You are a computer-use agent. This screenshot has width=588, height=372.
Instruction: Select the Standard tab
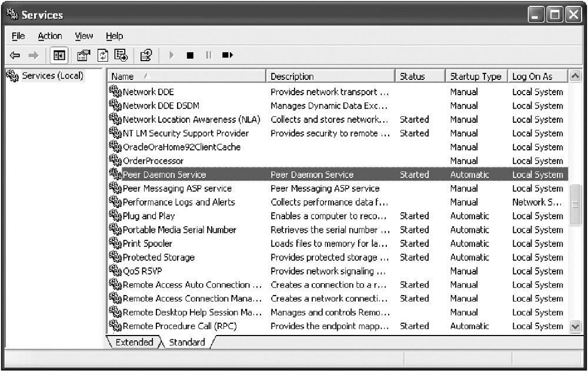coord(187,342)
